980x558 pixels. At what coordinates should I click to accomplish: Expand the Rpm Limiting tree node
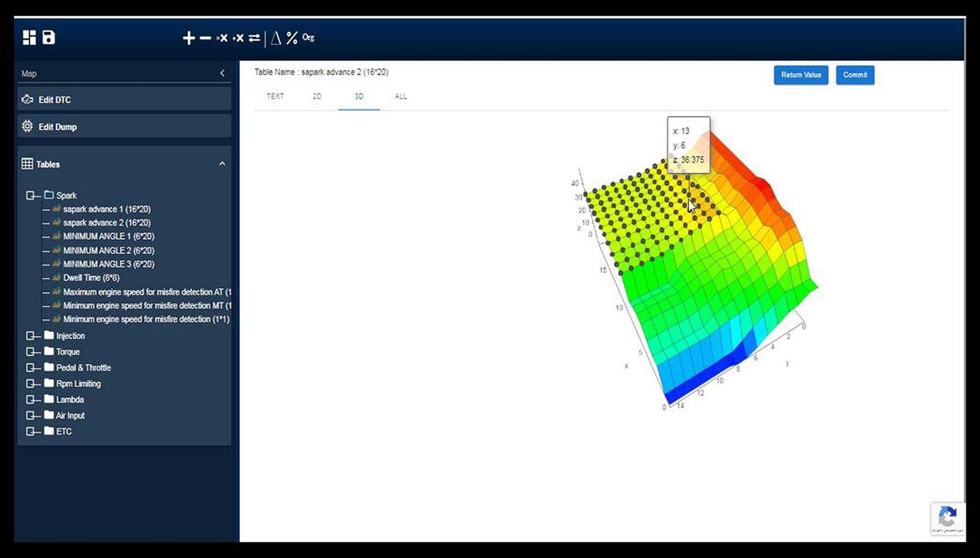click(x=30, y=383)
